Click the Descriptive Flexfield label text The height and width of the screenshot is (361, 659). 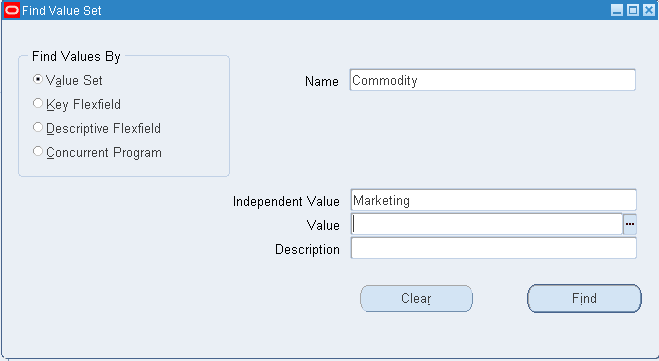point(103,128)
